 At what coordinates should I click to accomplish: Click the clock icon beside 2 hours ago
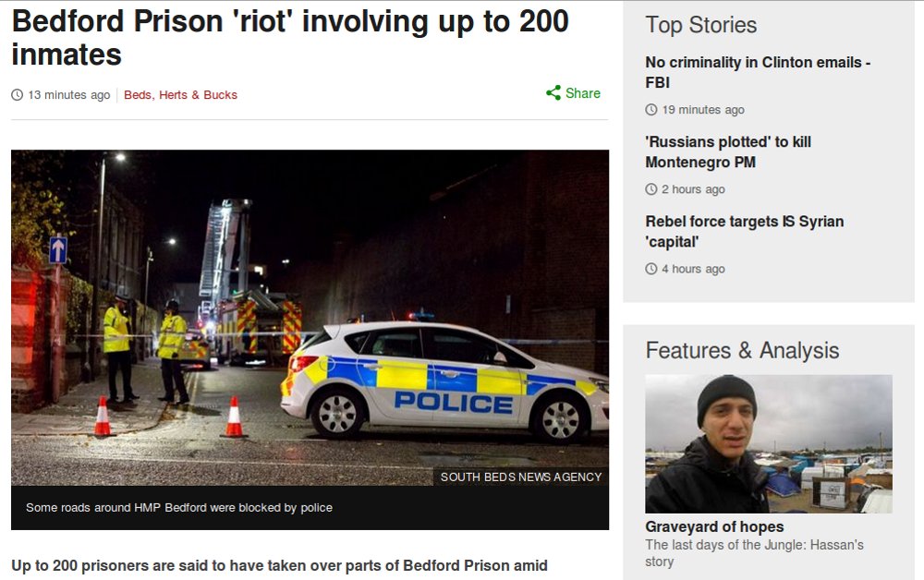[x=651, y=189]
